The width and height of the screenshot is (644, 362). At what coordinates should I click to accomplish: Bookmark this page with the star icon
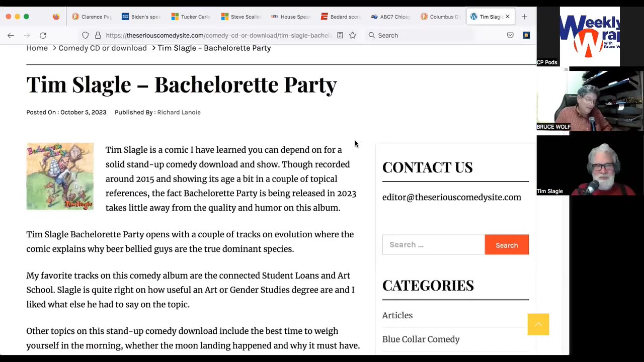pyautogui.click(x=353, y=35)
